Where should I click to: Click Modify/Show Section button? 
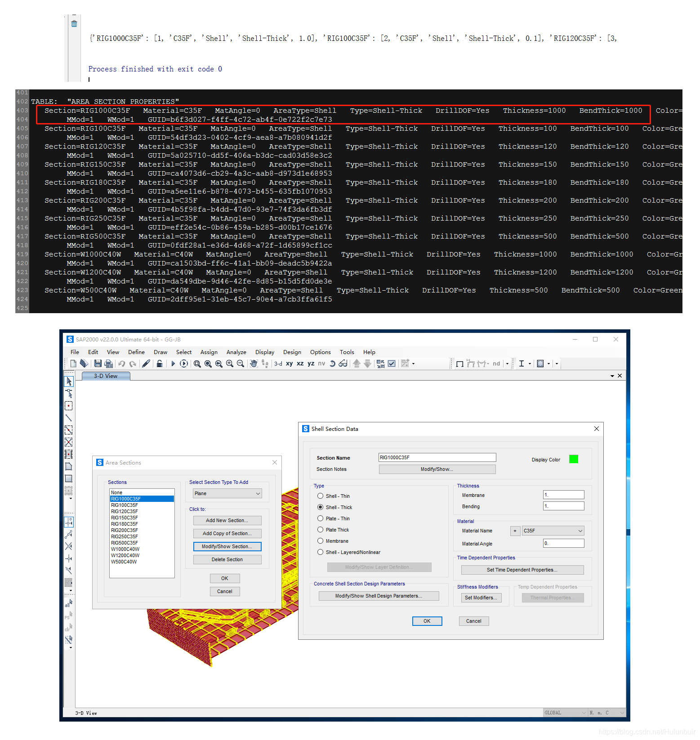coord(227,546)
